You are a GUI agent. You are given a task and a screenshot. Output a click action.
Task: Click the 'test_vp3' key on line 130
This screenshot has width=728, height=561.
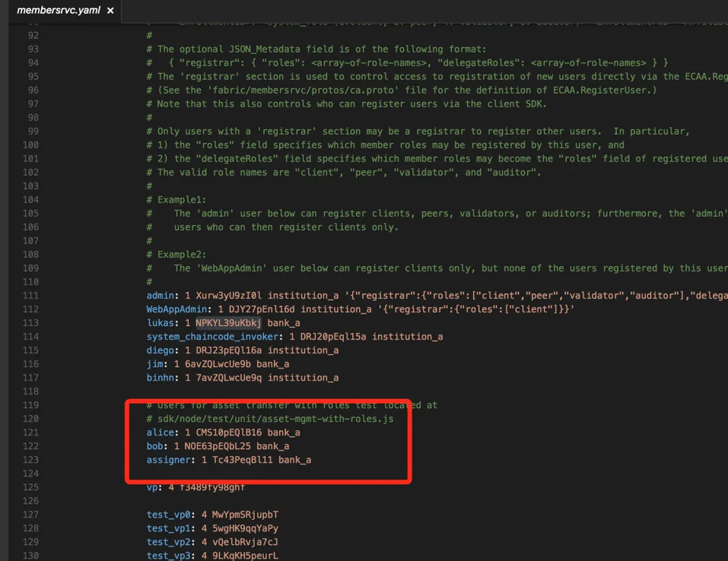[169, 556]
